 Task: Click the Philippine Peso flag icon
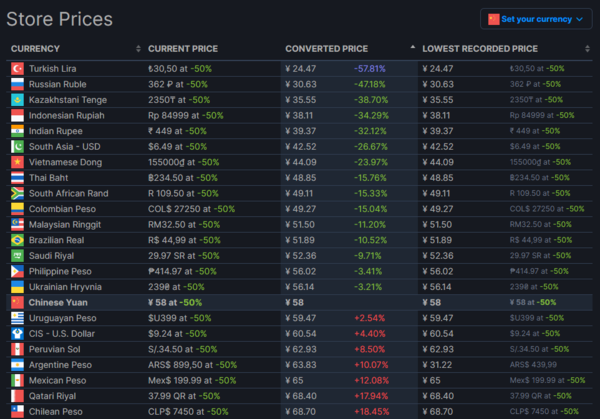tap(17, 271)
